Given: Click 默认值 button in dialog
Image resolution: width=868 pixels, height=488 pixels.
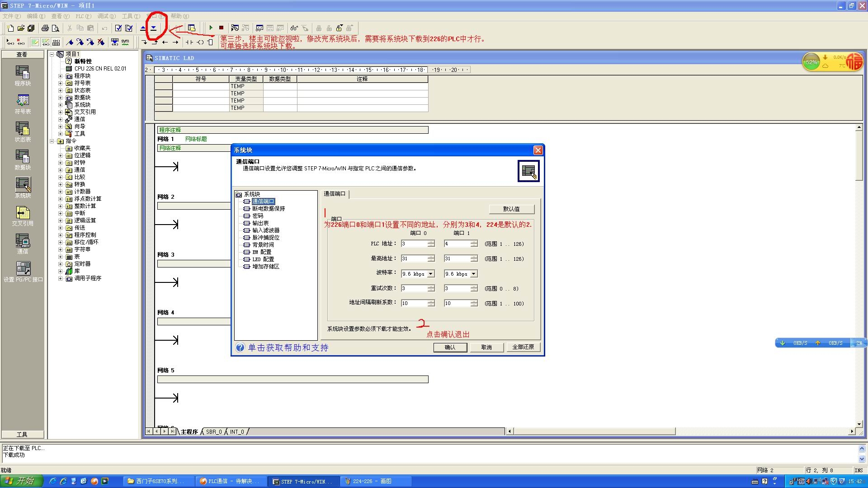Looking at the screenshot, I should click(x=511, y=209).
